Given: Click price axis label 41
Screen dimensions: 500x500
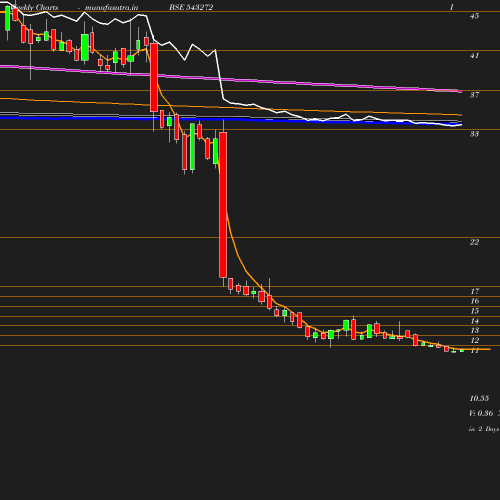Looking at the screenshot, I should point(474,55).
